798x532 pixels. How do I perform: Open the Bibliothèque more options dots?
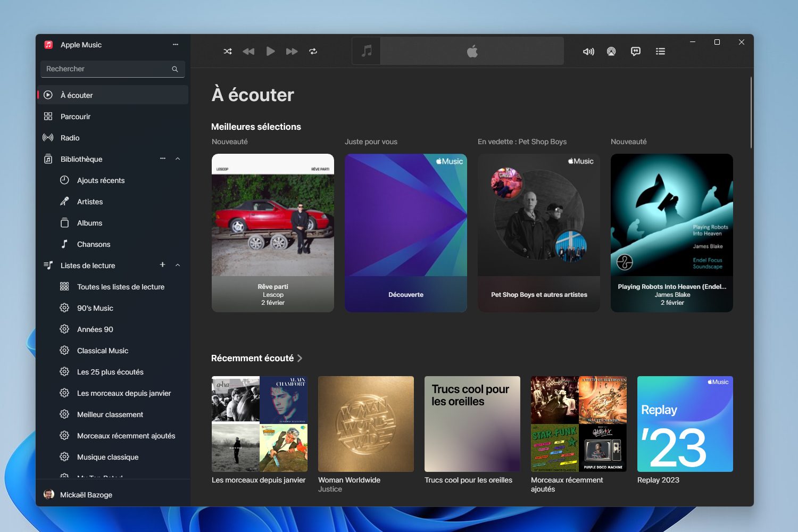(163, 159)
